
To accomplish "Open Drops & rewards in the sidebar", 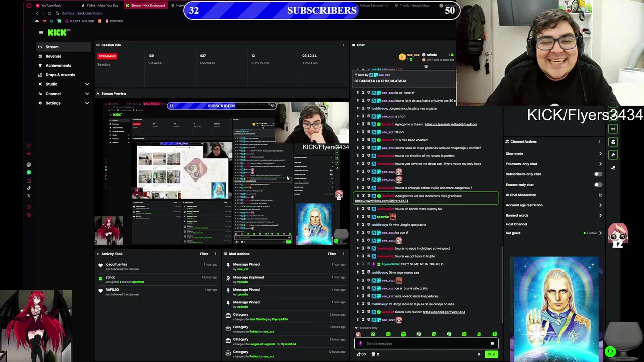I will [x=63, y=75].
